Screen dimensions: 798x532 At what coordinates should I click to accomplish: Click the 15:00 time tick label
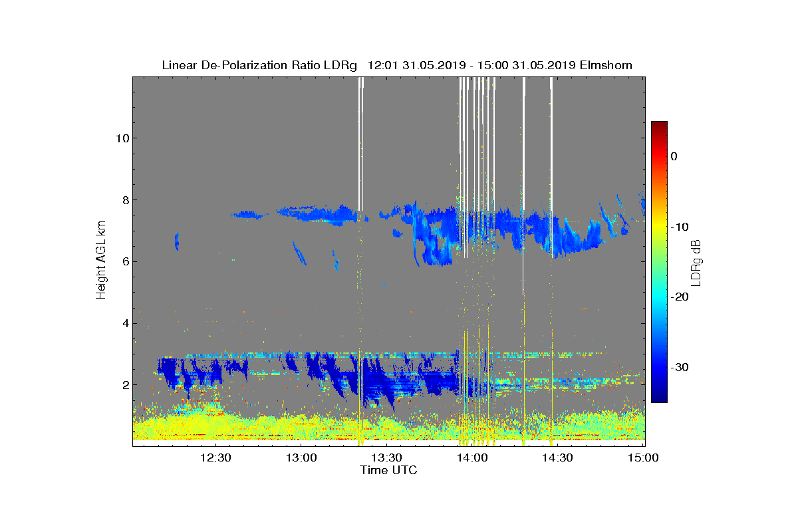tap(642, 458)
